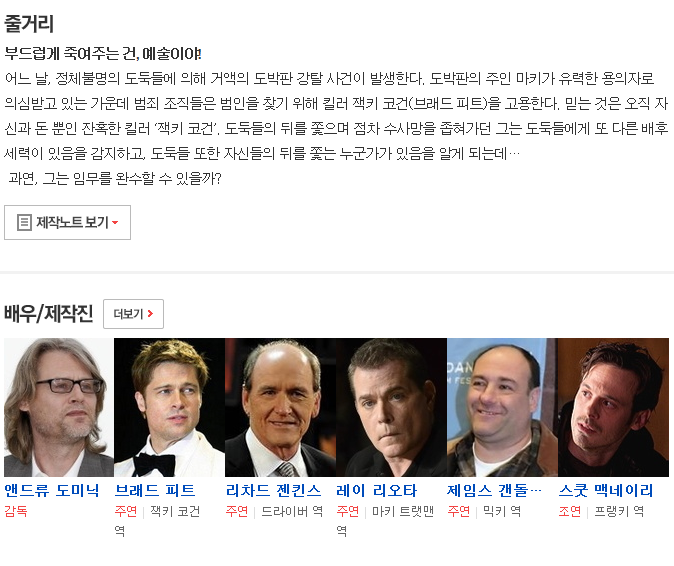The height and width of the screenshot is (566, 674).
Task: Follow the 레이 리오타 name link
Action: 377,490
